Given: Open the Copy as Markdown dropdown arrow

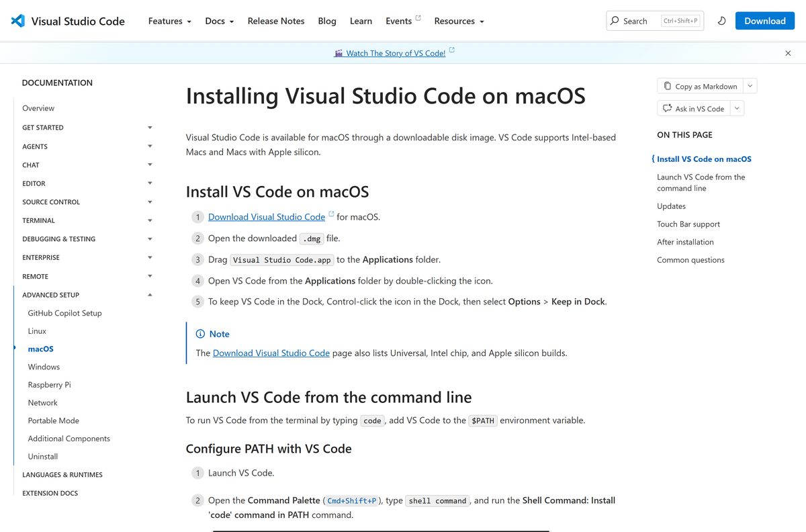Looking at the screenshot, I should coord(750,86).
